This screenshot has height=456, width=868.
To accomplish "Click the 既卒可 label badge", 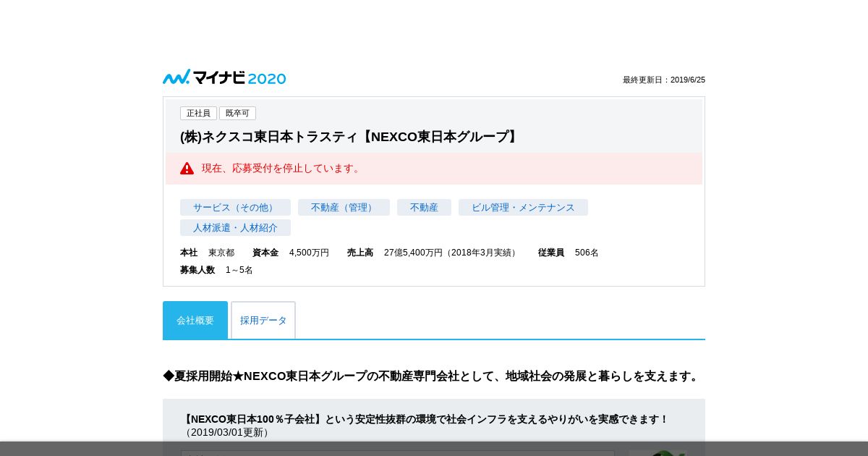I will tap(237, 114).
